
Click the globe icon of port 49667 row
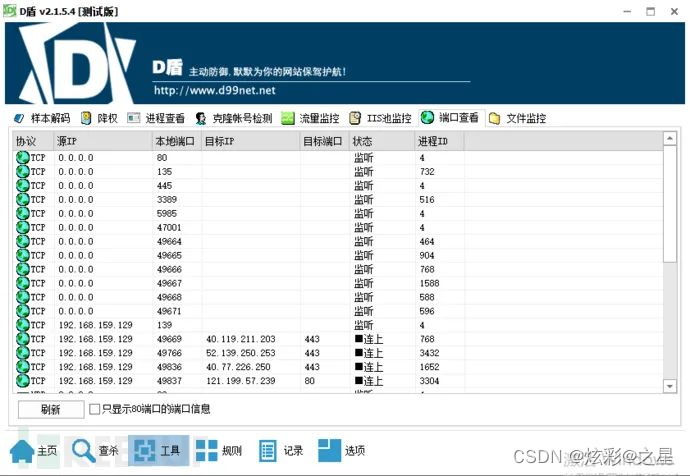coord(22,283)
